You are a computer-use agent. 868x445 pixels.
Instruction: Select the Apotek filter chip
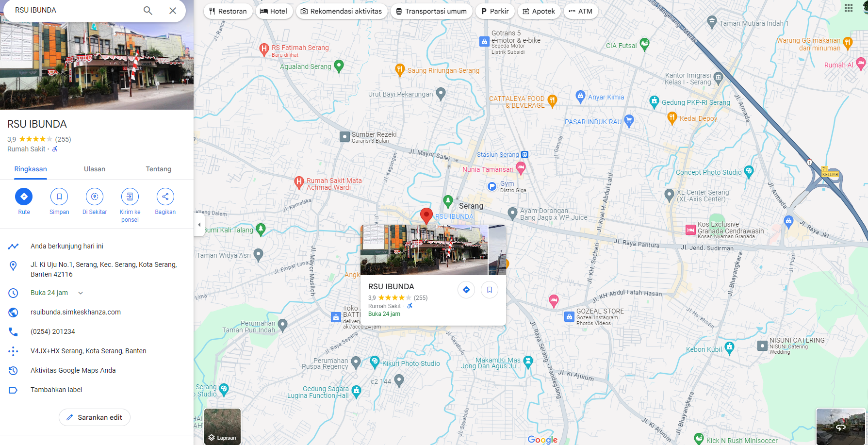tap(539, 11)
